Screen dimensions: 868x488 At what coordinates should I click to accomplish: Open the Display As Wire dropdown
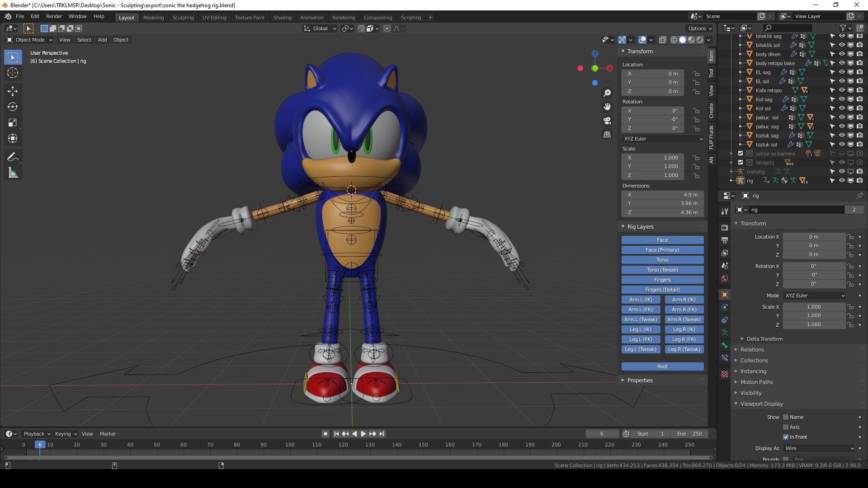(x=819, y=448)
